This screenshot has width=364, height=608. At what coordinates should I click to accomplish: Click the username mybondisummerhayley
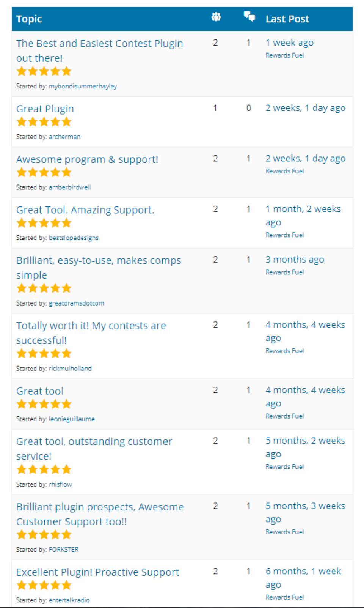[83, 86]
